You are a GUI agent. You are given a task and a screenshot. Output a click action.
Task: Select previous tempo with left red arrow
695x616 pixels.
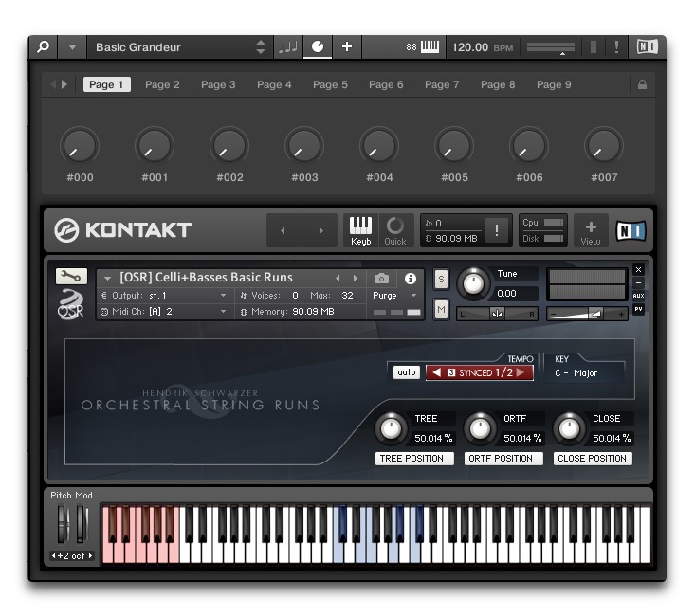tap(436, 372)
